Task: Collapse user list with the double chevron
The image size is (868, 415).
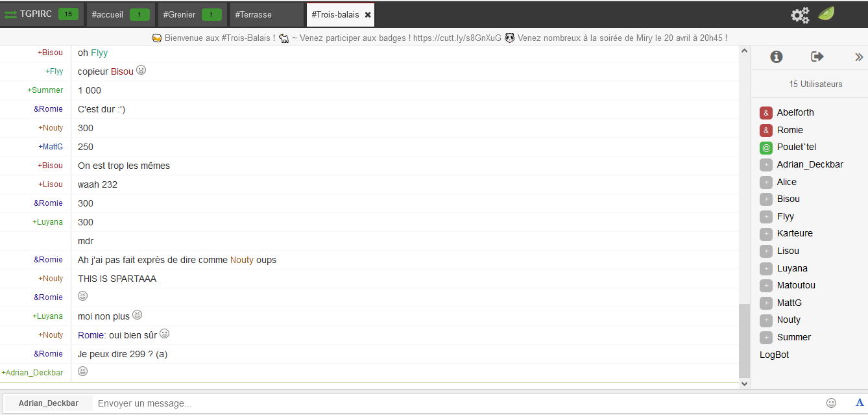Action: click(x=859, y=57)
